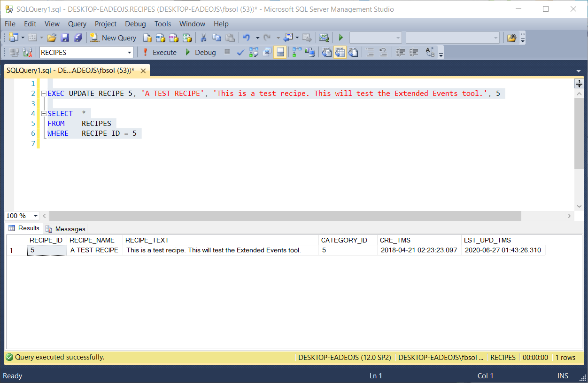
Task: Open a Database Engine Query
Action: tap(147, 38)
